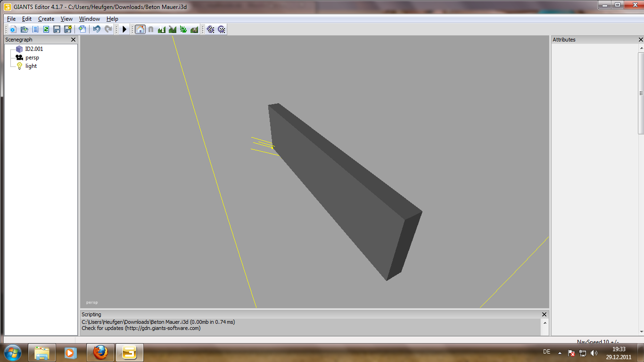Click the Scripting panel scroll up arrow

(545, 323)
